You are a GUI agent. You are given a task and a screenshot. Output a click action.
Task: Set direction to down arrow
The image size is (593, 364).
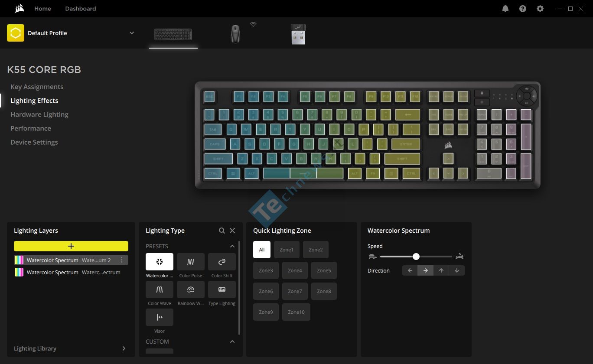(457, 270)
